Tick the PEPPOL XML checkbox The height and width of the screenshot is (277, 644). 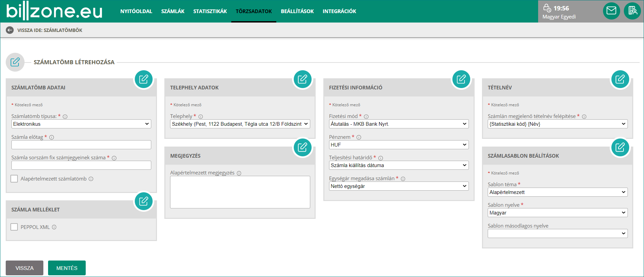click(14, 227)
